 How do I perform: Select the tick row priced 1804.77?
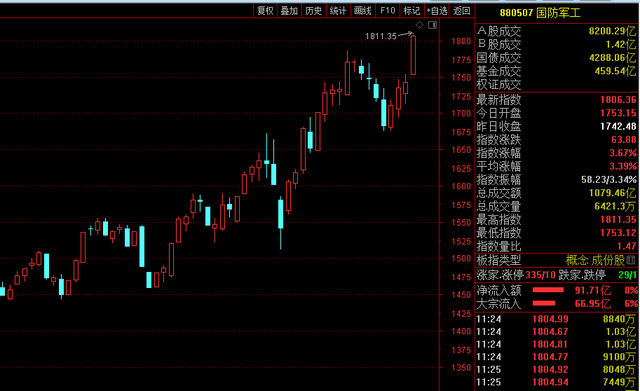[556, 357]
